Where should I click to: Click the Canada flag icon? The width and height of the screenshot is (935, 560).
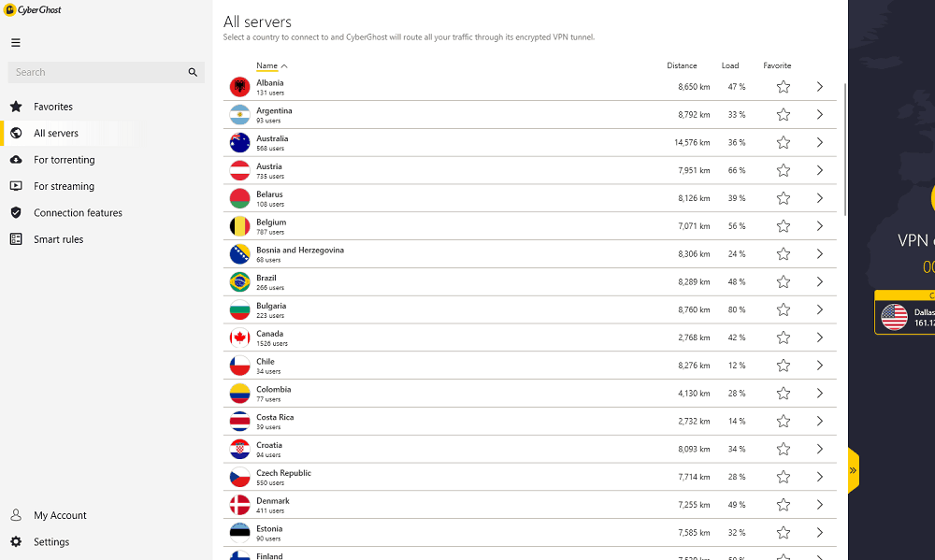[x=239, y=337]
